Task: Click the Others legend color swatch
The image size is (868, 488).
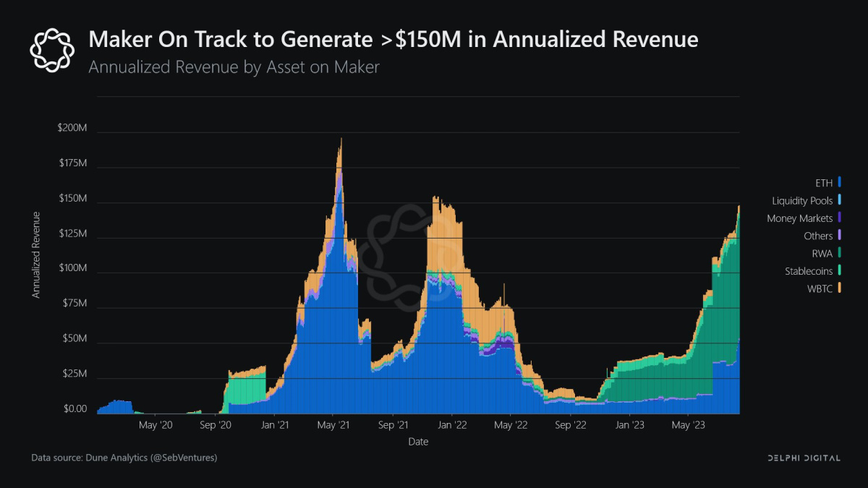Action: (840, 236)
